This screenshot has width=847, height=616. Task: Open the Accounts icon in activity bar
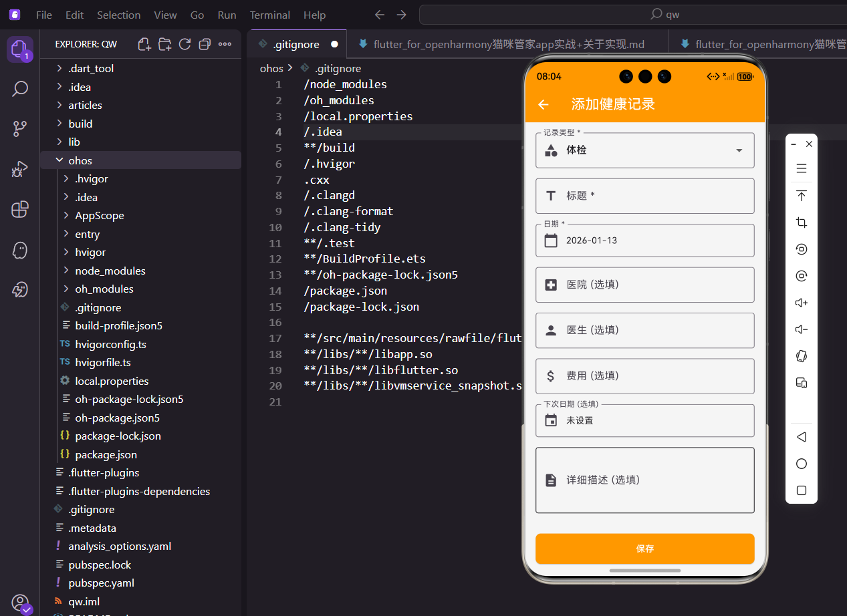[20, 603]
